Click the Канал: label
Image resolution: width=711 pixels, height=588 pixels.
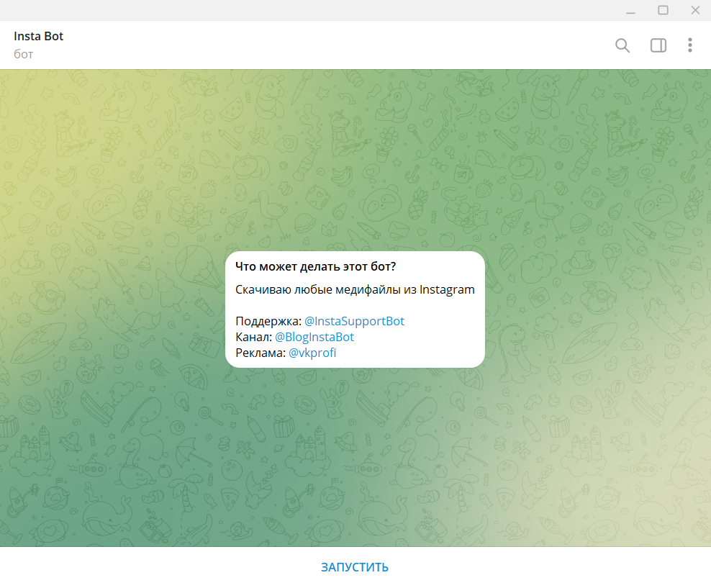coord(254,337)
